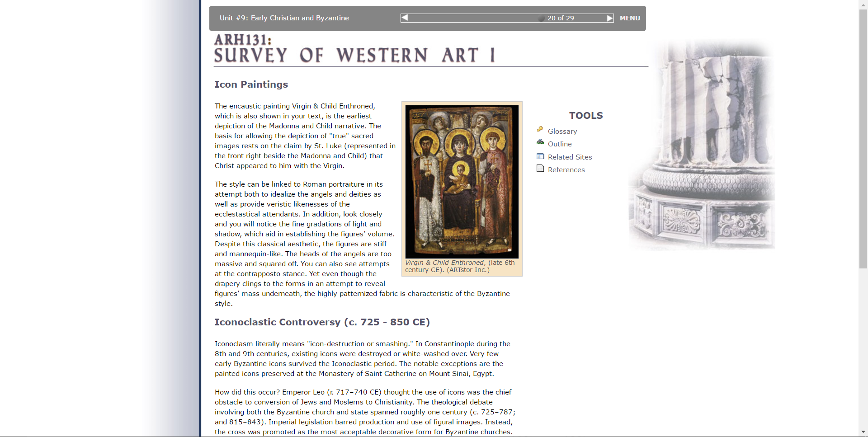
Task: Open the References link
Action: pyautogui.click(x=566, y=169)
